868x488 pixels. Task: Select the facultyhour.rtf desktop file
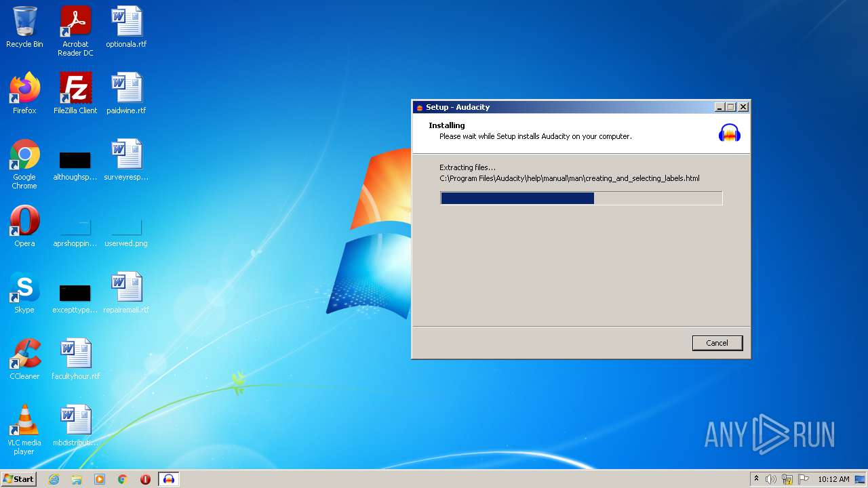click(x=75, y=359)
